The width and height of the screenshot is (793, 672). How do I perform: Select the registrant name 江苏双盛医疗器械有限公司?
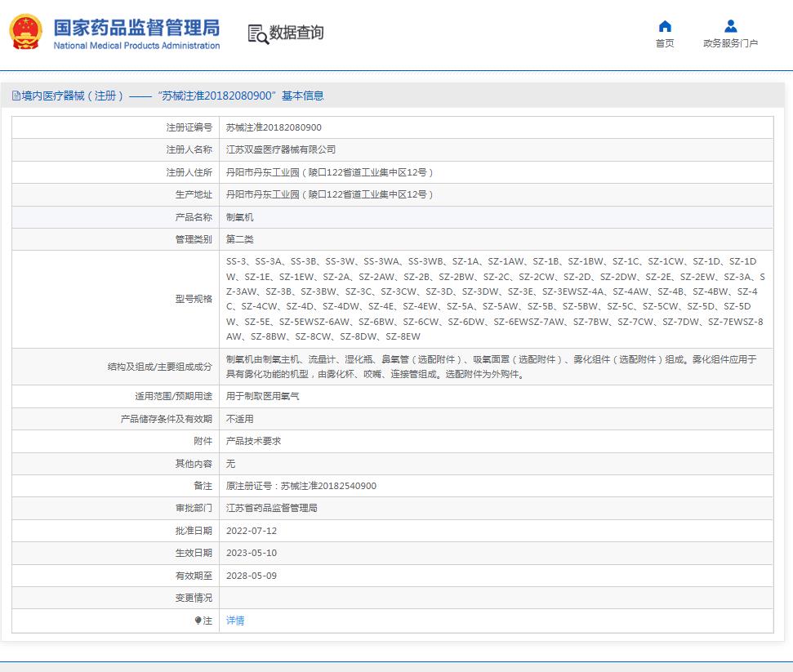(x=281, y=150)
